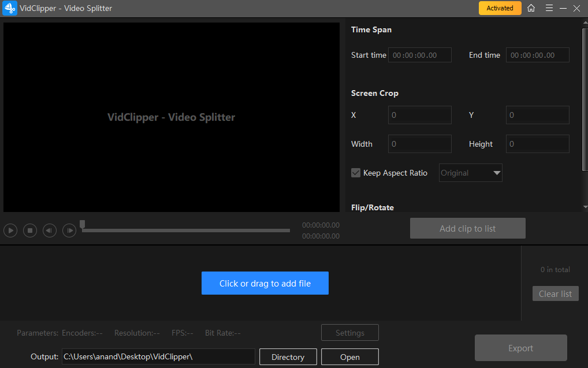Screen dimensions: 588x368
Task: Click the crop Width input field
Action: coord(419,144)
